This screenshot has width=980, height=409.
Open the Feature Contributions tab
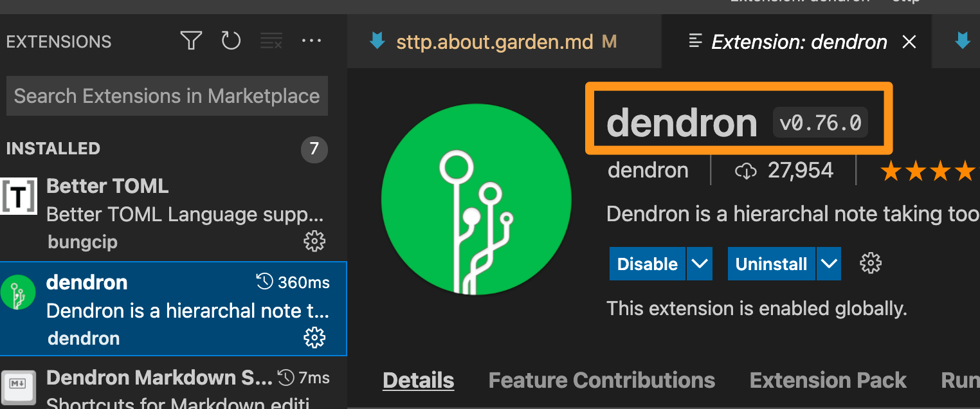point(602,380)
